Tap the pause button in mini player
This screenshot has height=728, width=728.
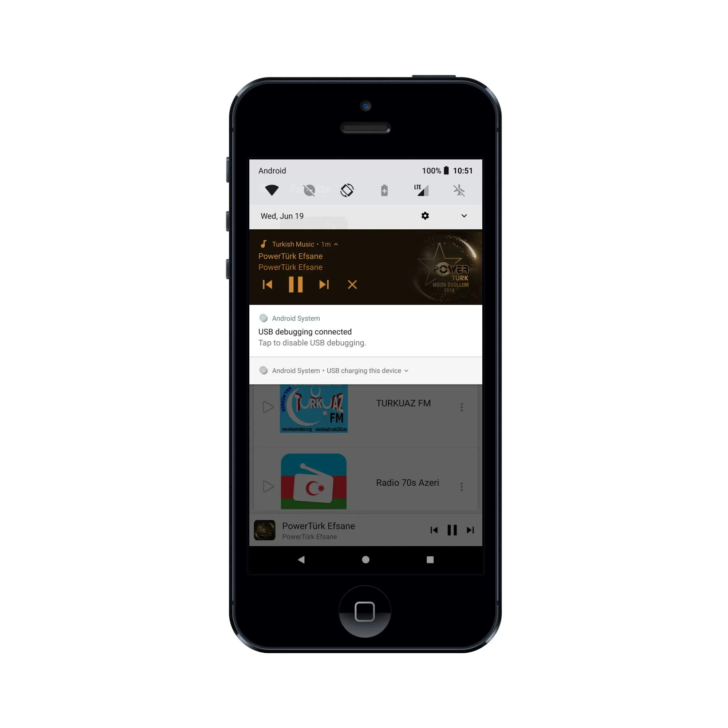pyautogui.click(x=452, y=531)
